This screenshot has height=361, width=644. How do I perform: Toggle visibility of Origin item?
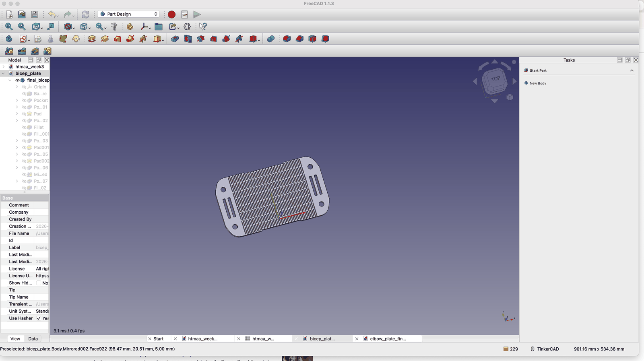(x=24, y=87)
